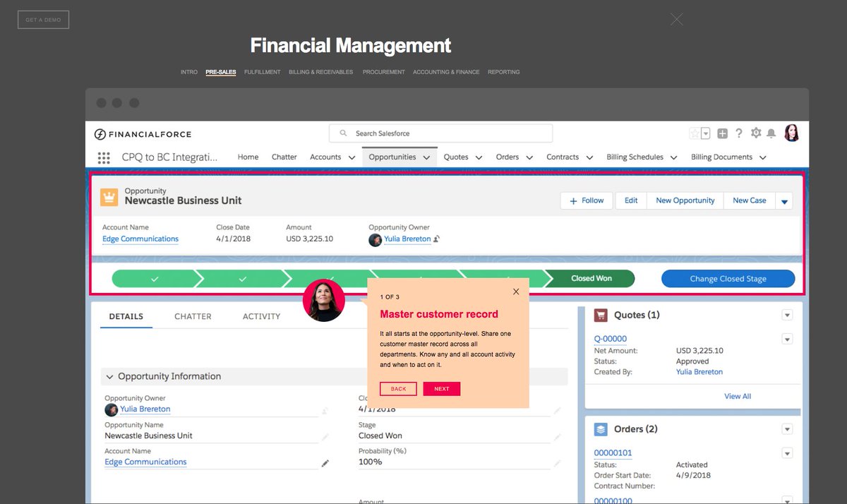The image size is (847, 504).
Task: Open the Orders (2) list actions dropdown
Action: (787, 429)
